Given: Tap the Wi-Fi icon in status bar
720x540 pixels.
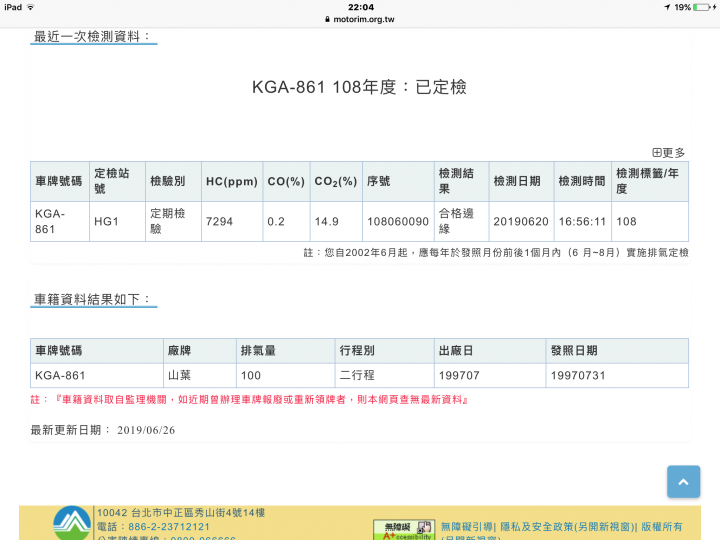Looking at the screenshot, I should coord(31,7).
